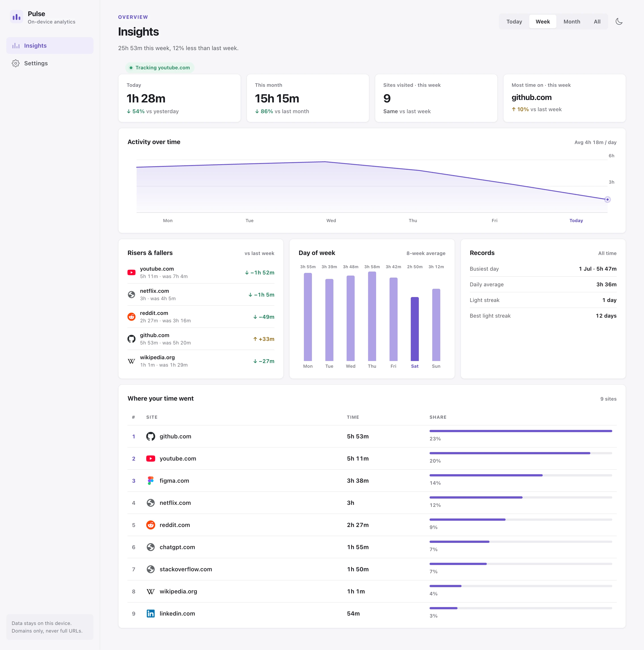The height and width of the screenshot is (650, 644).
Task: Click green dot in Tracking youtube.com badge
Action: 131,68
